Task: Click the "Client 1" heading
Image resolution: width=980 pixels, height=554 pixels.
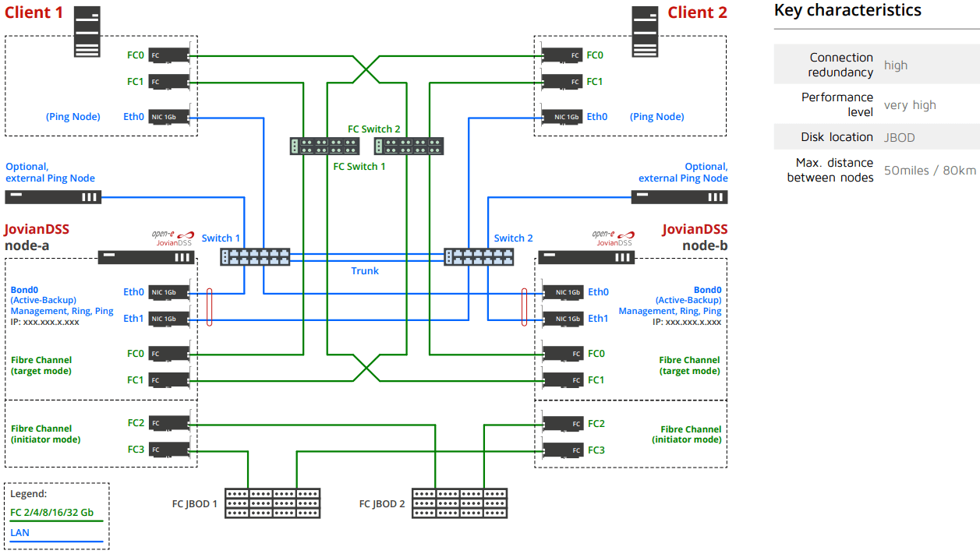Action: (x=33, y=12)
